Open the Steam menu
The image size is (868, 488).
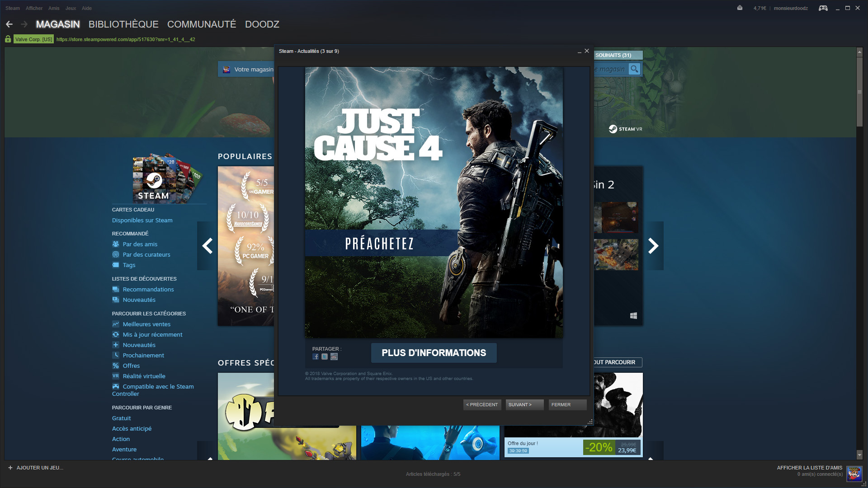[x=13, y=8]
